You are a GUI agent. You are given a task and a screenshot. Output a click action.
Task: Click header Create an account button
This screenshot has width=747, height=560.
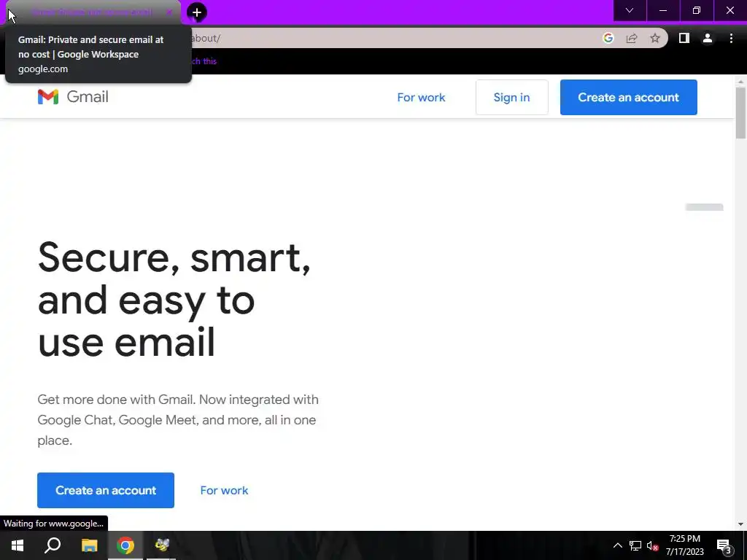tap(628, 97)
